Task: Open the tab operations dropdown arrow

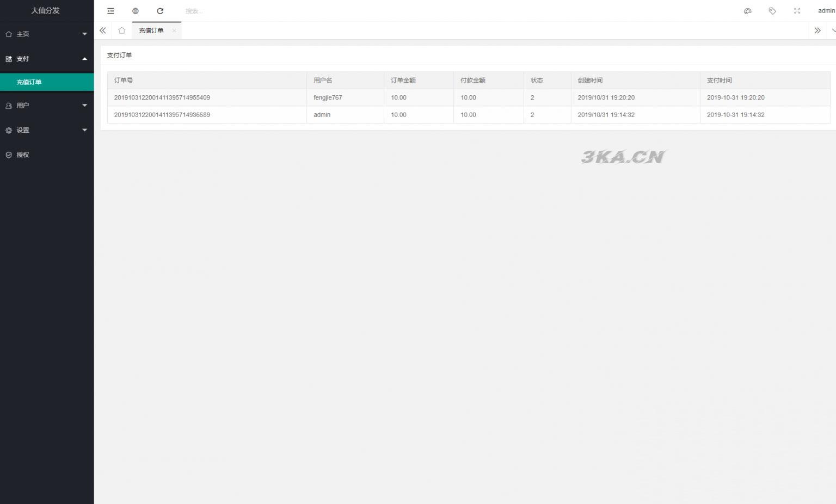Action: point(833,30)
